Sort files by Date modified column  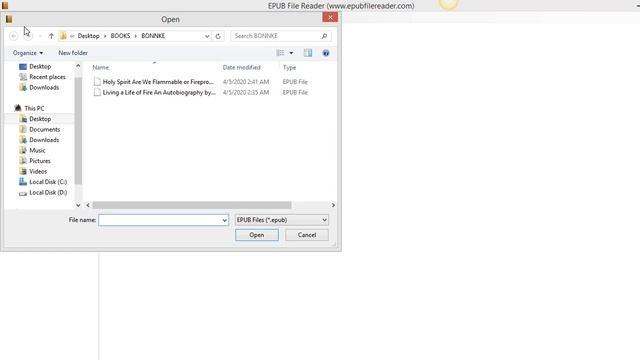click(x=242, y=67)
